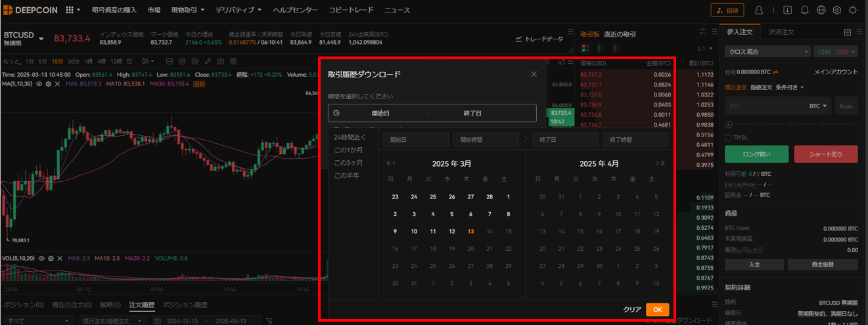Click the クリア button in the dialog
This screenshot has width=868, height=325.
point(632,309)
